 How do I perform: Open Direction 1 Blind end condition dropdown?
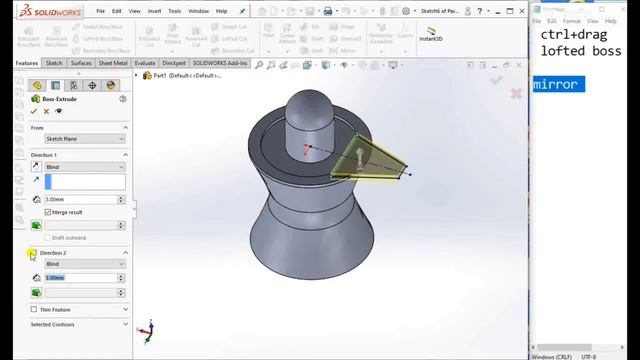point(85,167)
